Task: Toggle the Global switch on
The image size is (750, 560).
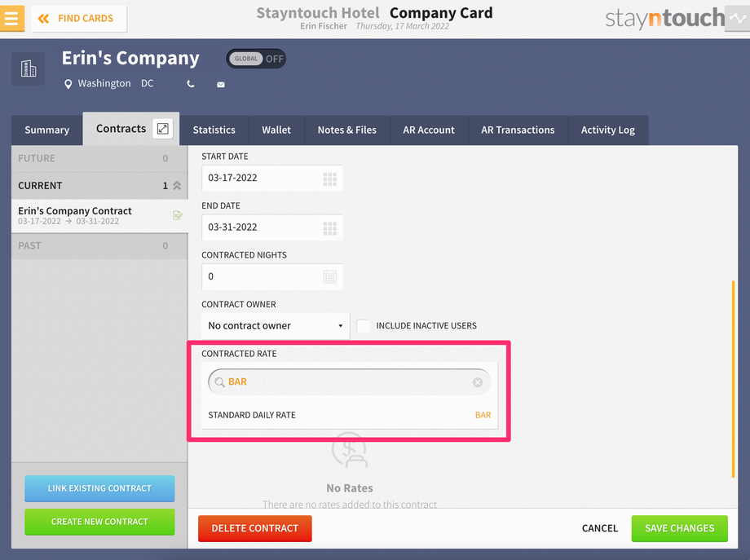Action: [x=256, y=59]
